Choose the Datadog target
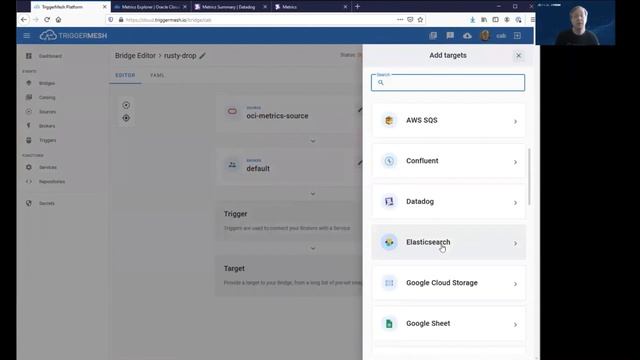This screenshot has height=360, width=640. [449, 202]
